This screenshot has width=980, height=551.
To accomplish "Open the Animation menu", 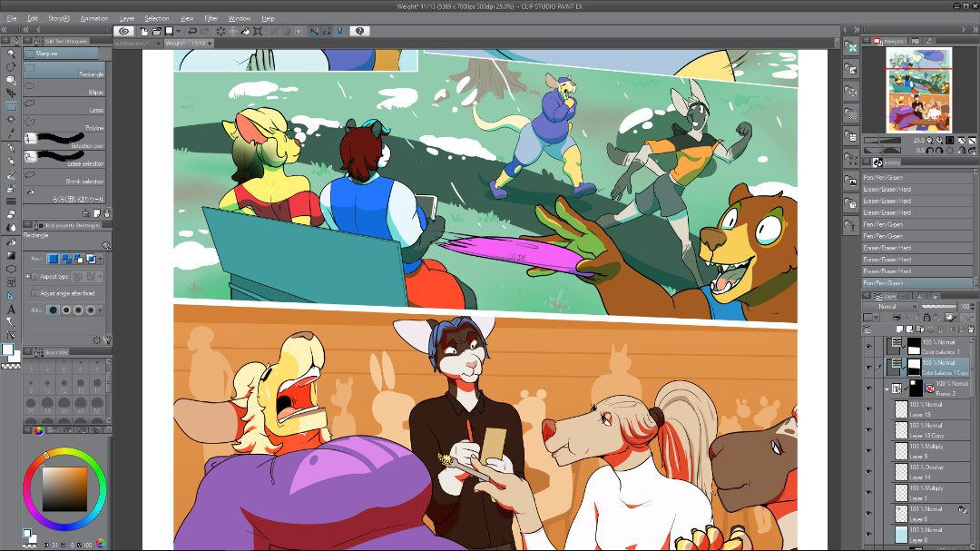I will click(x=94, y=18).
